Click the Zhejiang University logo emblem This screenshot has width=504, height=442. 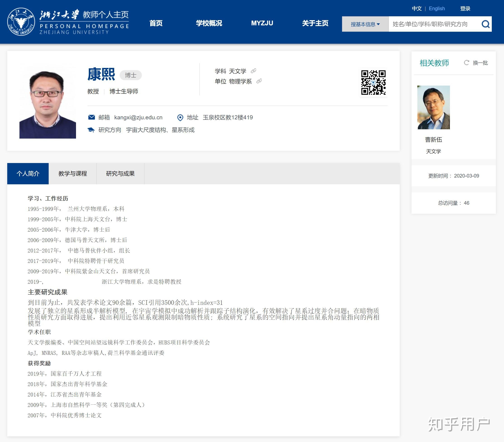point(21,22)
